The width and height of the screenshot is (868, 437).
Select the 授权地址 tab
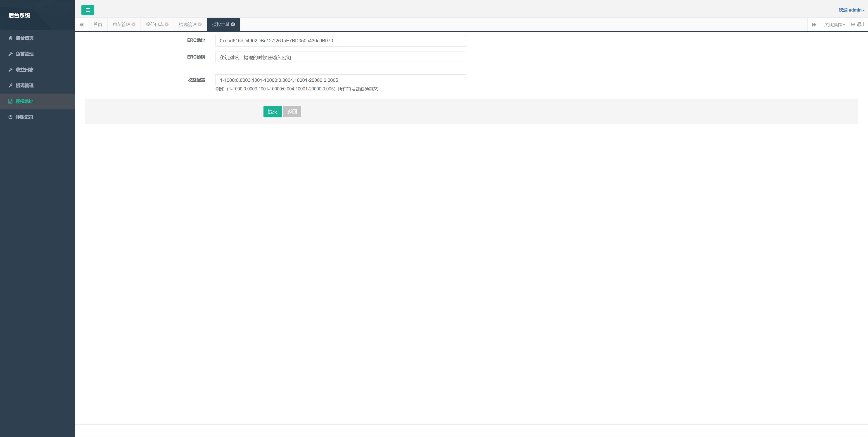point(220,24)
